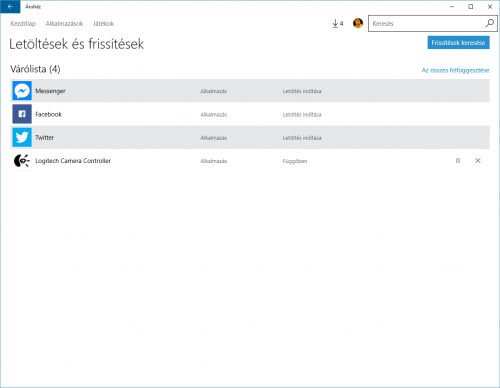500x388 pixels.
Task: Open the Kezdőlap tab
Action: (x=23, y=24)
